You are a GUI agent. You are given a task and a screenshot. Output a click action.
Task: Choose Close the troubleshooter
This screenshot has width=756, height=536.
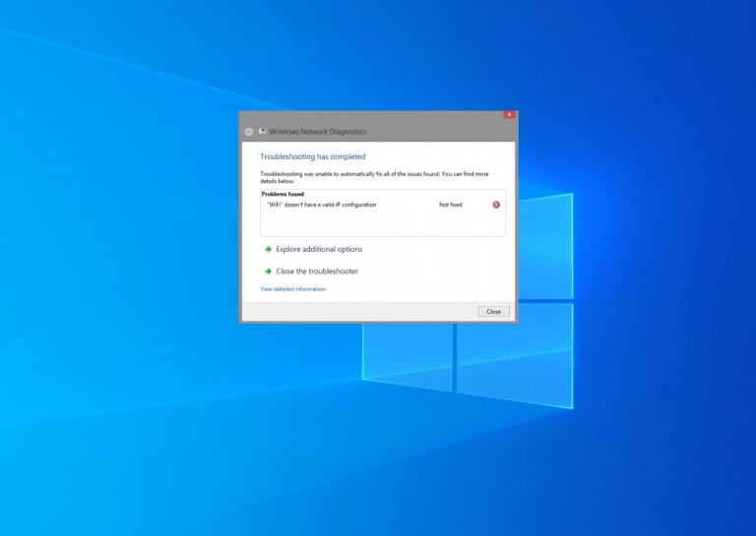point(317,271)
